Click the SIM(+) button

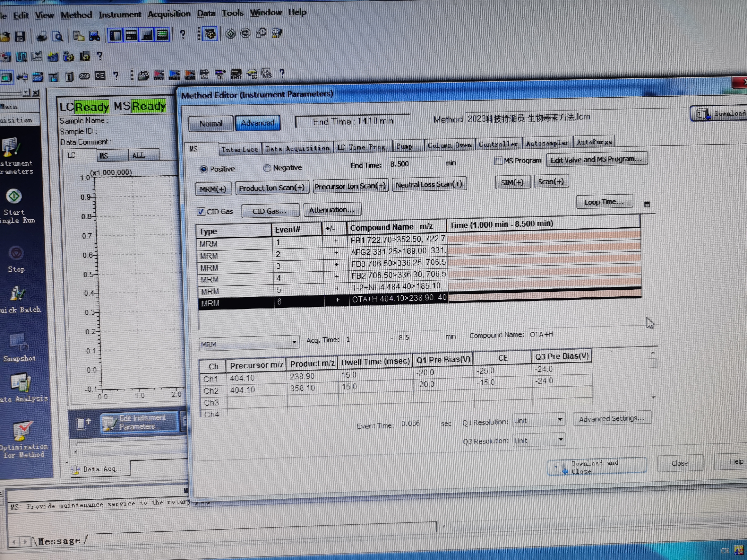(512, 183)
